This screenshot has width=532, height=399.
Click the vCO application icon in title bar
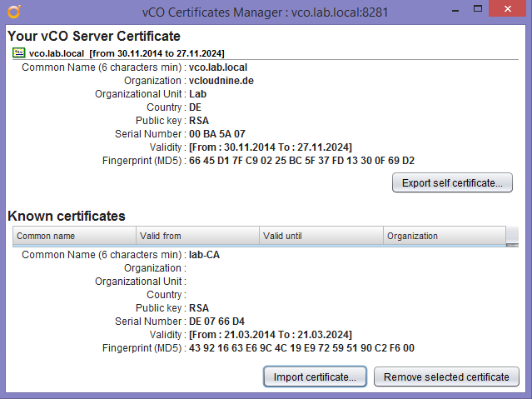point(13,11)
